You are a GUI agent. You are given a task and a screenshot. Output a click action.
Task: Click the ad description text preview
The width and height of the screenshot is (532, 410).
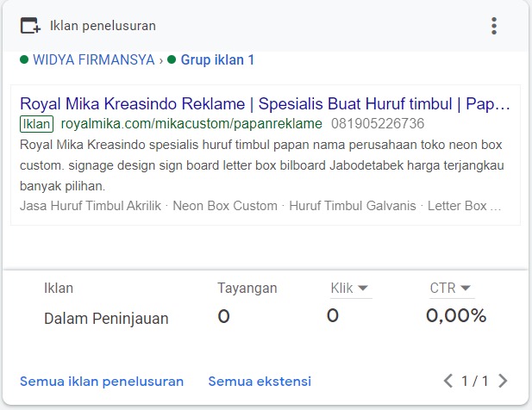[262, 165]
